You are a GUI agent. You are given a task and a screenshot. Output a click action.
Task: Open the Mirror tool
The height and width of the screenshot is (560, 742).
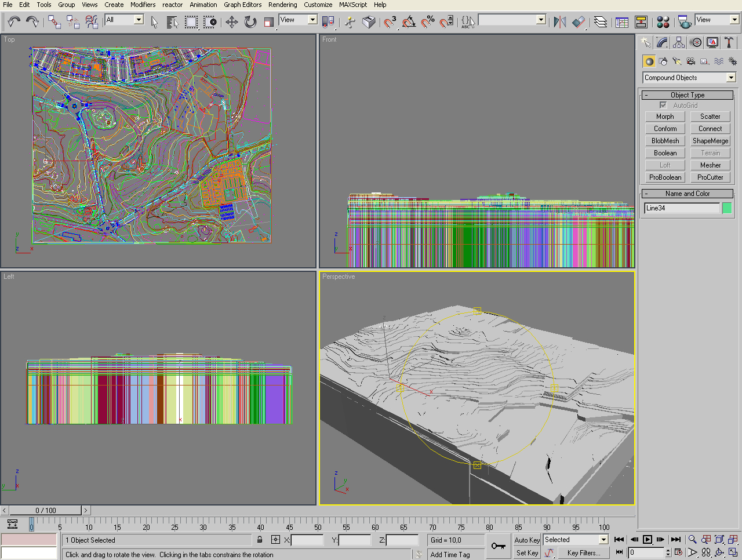coord(559,22)
